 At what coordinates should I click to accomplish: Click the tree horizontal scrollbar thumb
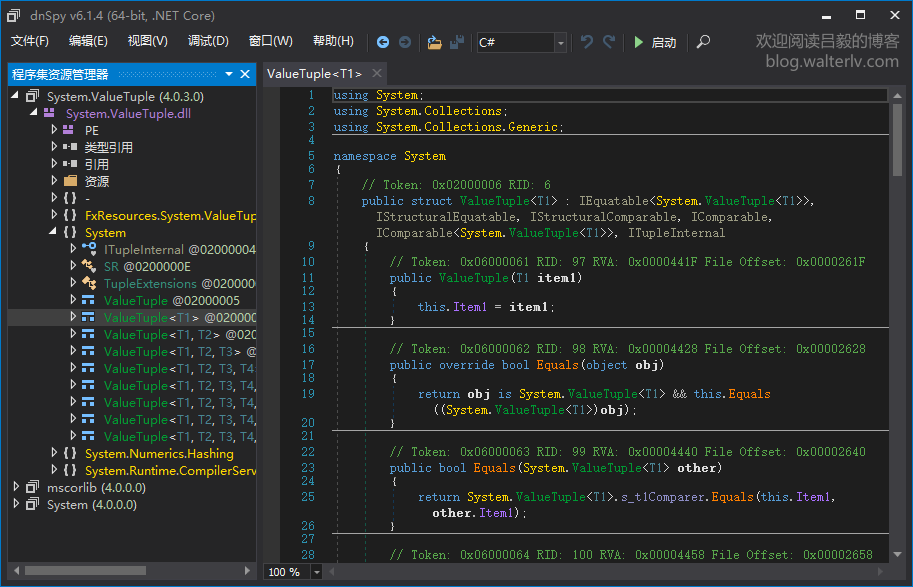coord(85,570)
